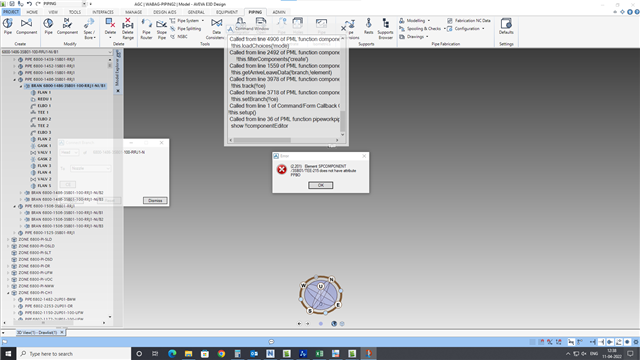Click Dismiss in Connect Branch dialog
This screenshot has height=360, width=640.
pyautogui.click(x=155, y=200)
